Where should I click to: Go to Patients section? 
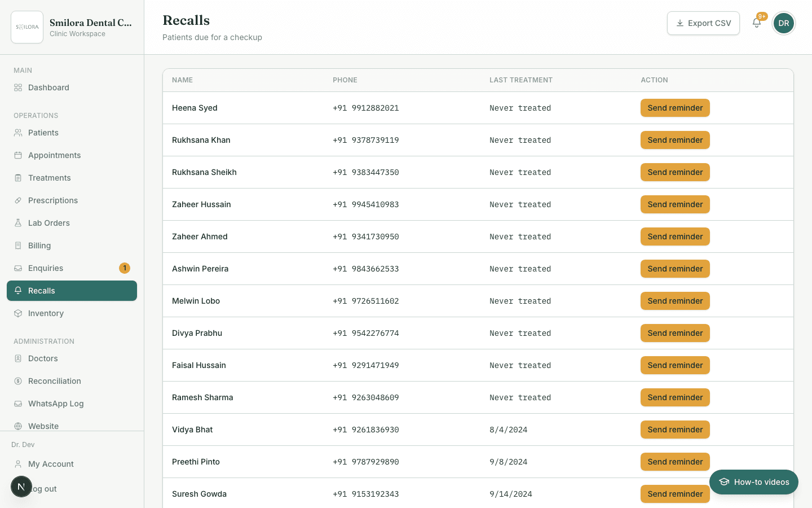(x=72, y=133)
